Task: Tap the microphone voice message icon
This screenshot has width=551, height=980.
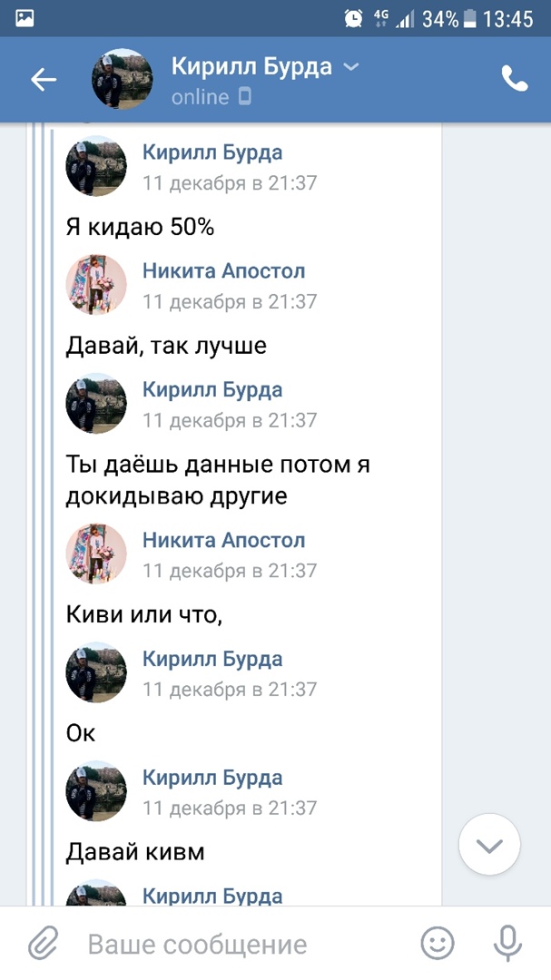Action: pyautogui.click(x=508, y=944)
